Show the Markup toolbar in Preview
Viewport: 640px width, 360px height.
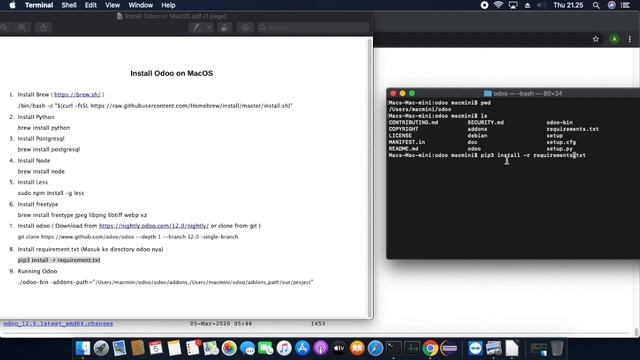coord(245,28)
